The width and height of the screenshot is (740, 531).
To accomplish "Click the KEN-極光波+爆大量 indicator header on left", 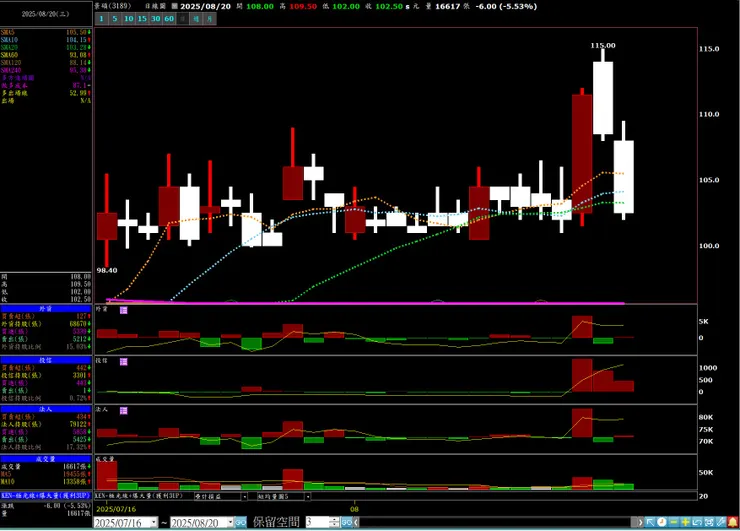I will tap(45, 496).
